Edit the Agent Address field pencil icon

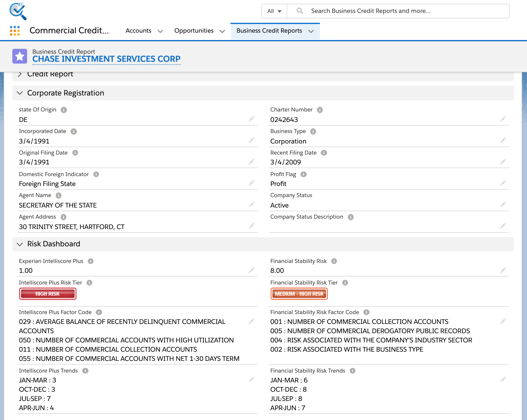(251, 226)
